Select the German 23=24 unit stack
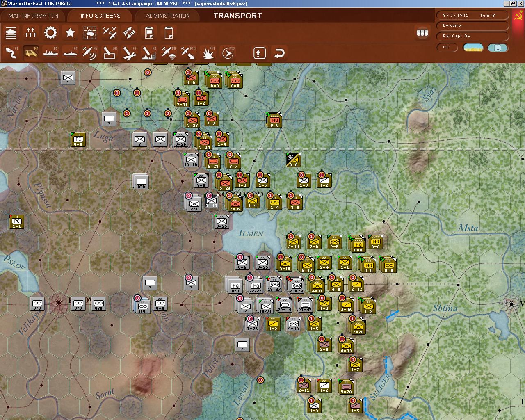Screen dimensions: 525x420 coord(296,286)
